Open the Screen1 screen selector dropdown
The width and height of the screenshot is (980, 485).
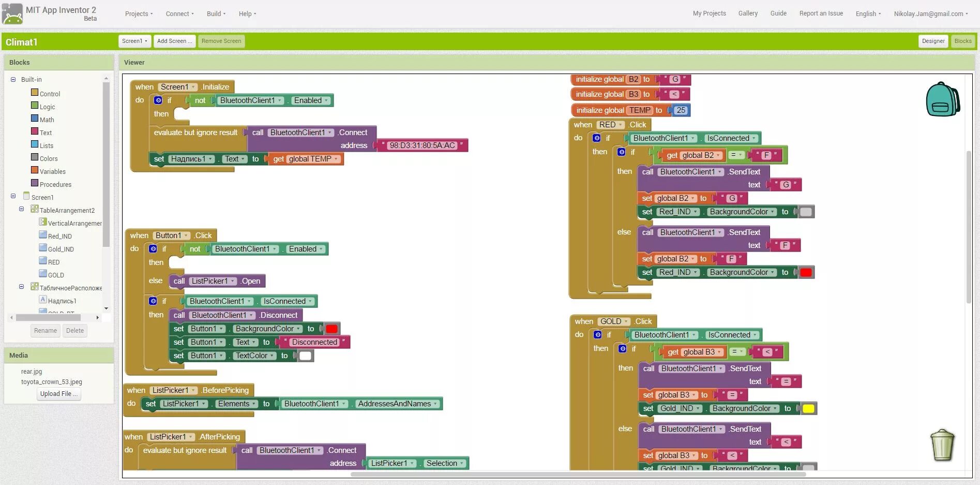pos(134,41)
